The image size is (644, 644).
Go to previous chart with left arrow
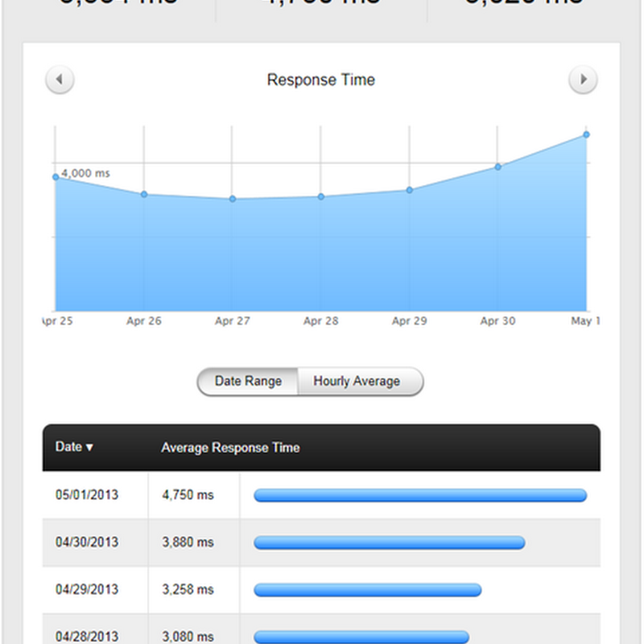[x=60, y=79]
